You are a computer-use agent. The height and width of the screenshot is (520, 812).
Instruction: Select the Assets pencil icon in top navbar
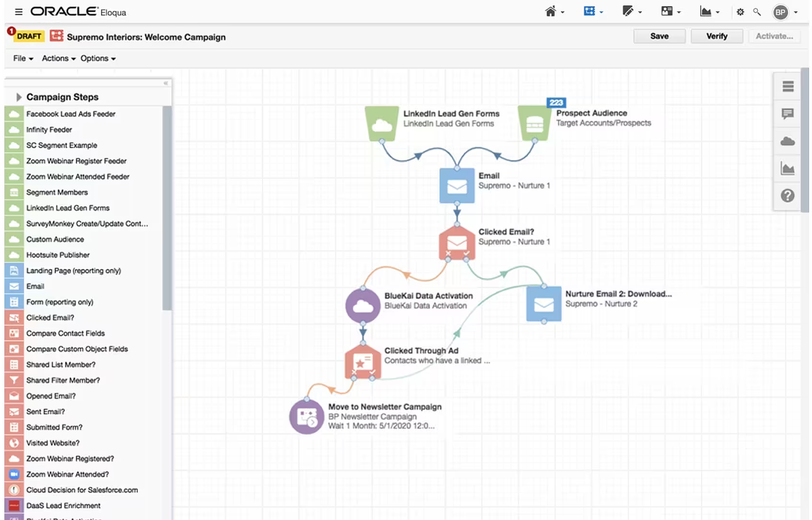(x=629, y=11)
